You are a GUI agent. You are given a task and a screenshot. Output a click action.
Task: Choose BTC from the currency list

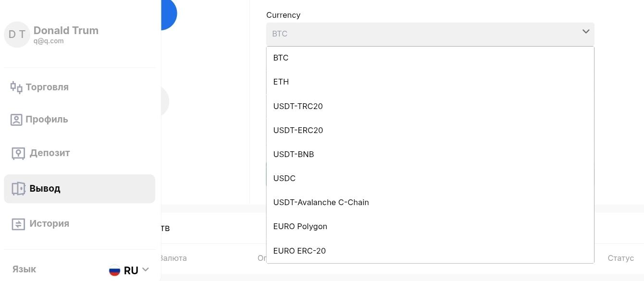coord(430,58)
